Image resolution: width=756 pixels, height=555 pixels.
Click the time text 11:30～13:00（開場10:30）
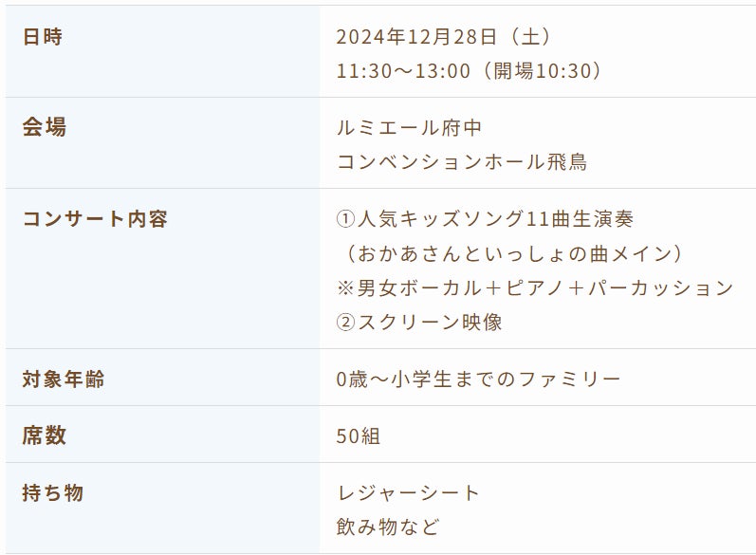(470, 71)
